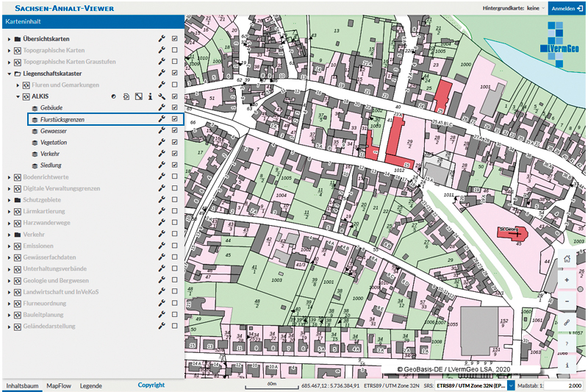Open wrench settings for Gewaesser layer
Viewport: 588px width, 392px height.
tap(162, 130)
